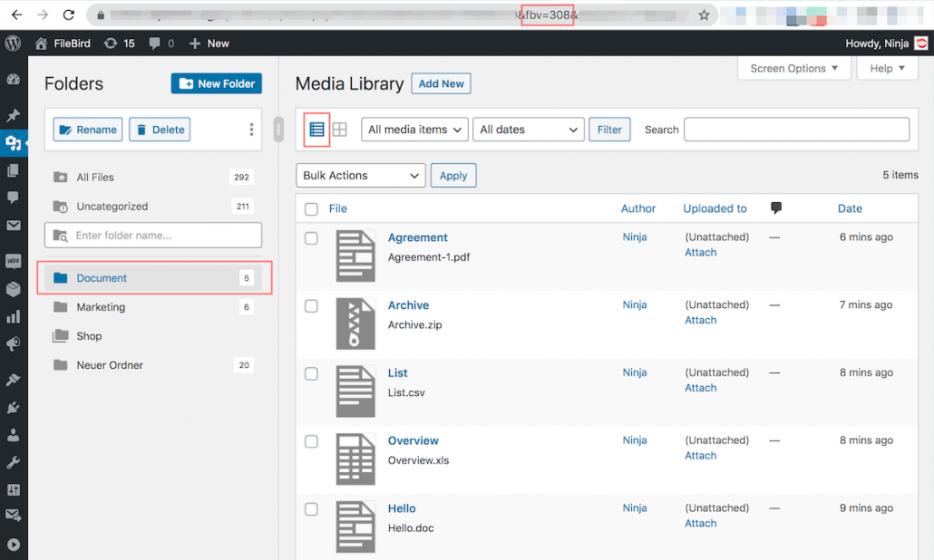
Task: Open the Archive.zip file icon
Action: click(355, 323)
